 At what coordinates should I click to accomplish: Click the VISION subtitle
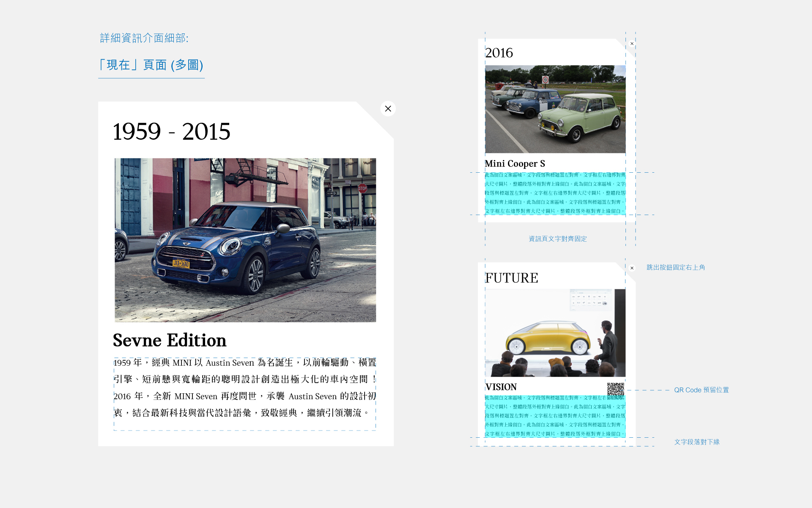501,387
